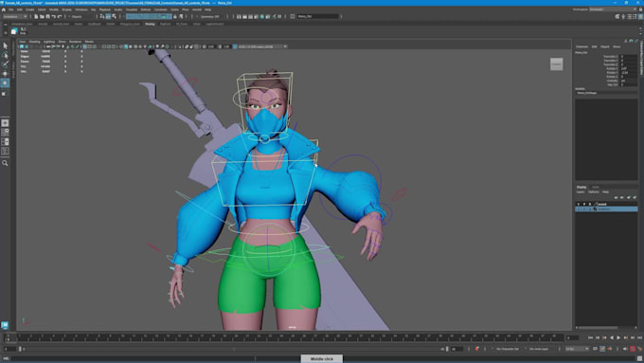Open the Lighting panel menu

click(x=49, y=42)
